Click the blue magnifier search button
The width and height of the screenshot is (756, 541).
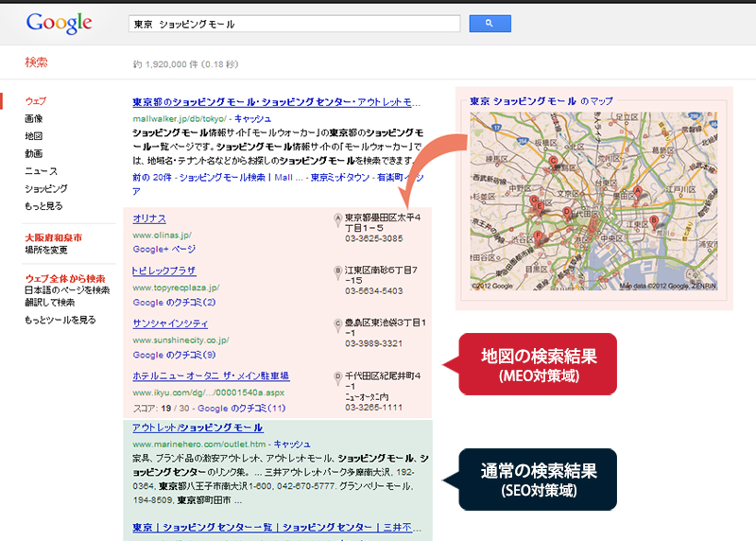[490, 23]
